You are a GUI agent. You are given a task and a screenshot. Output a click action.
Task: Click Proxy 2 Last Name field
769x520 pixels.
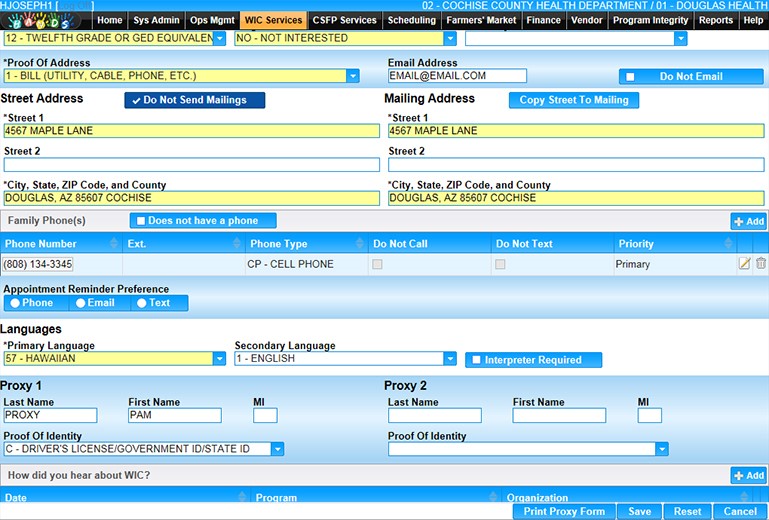(434, 415)
